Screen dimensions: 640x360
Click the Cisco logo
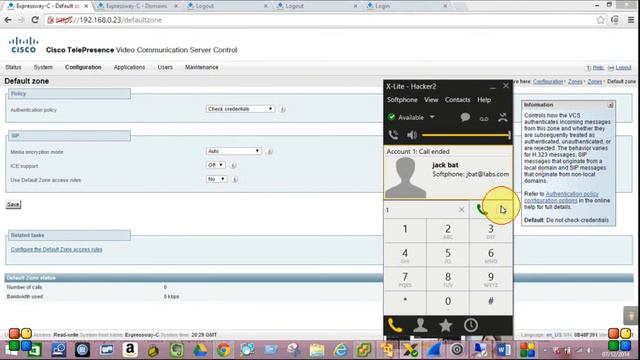(x=23, y=45)
